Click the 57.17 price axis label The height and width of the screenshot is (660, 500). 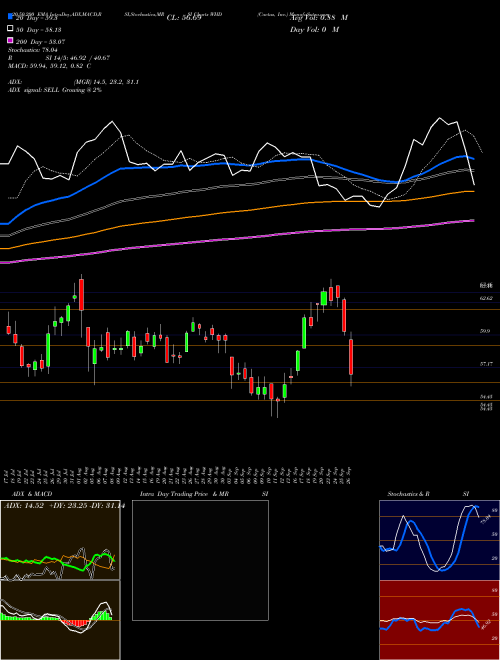[486, 363]
